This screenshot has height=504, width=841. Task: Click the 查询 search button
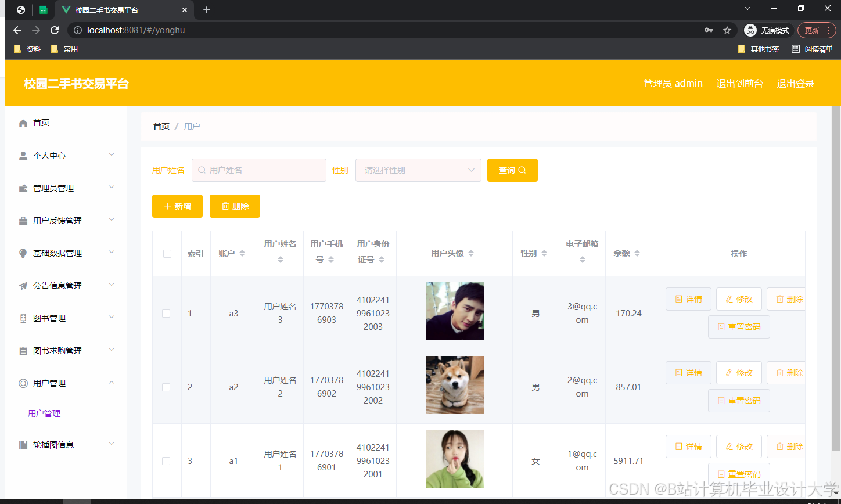[x=512, y=170]
